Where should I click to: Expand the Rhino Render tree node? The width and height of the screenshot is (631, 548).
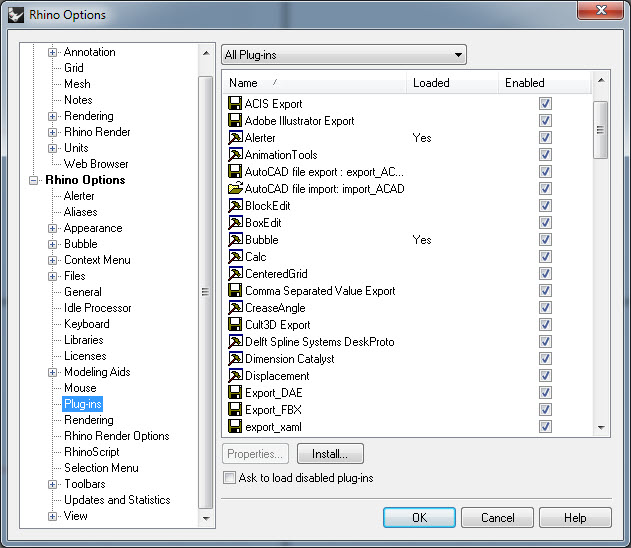tap(52, 132)
